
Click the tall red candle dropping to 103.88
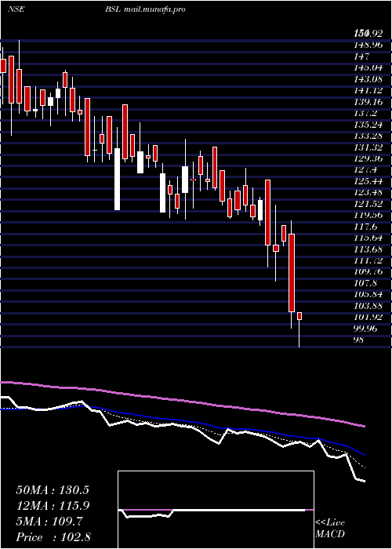point(292,273)
